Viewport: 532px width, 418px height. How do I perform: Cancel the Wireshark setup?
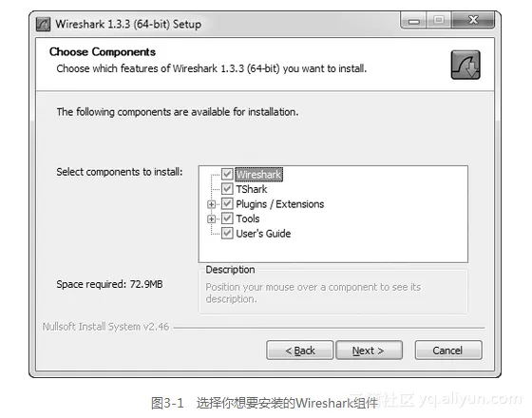pyautogui.click(x=448, y=351)
